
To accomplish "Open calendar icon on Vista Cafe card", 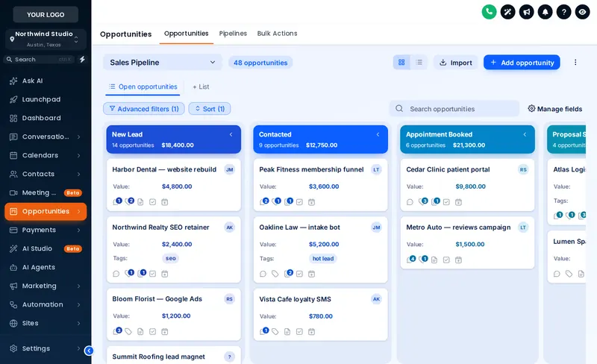I will pyautogui.click(x=311, y=332).
